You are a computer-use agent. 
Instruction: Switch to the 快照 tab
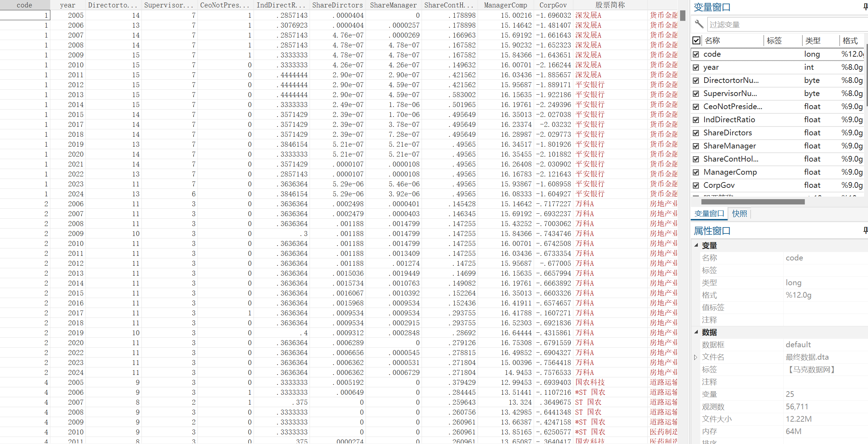(x=739, y=214)
